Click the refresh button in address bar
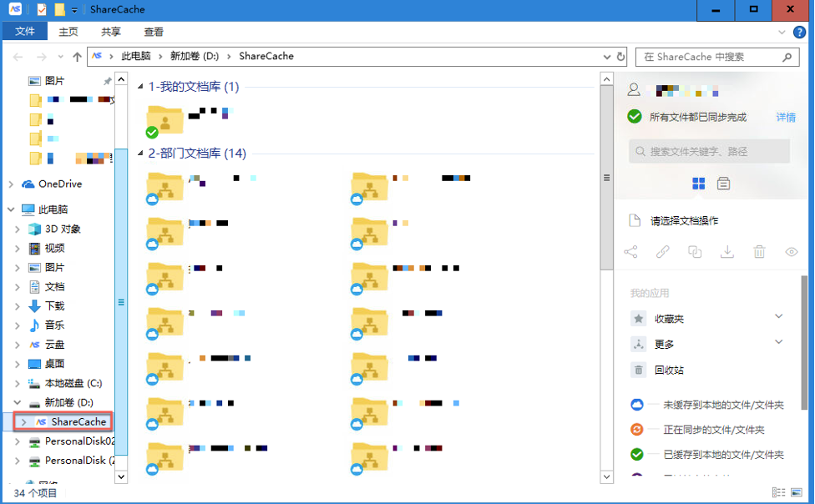Viewport: 815px width, 504px height. [x=620, y=57]
